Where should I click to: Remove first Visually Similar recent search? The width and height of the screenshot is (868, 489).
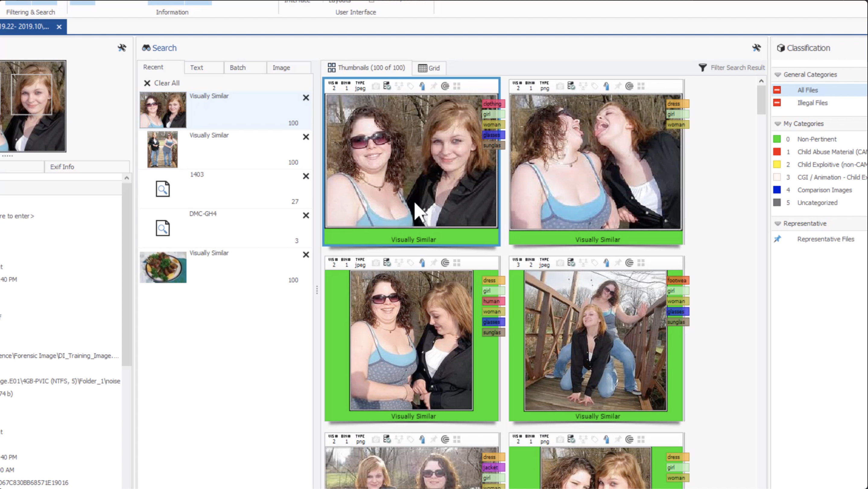(306, 98)
